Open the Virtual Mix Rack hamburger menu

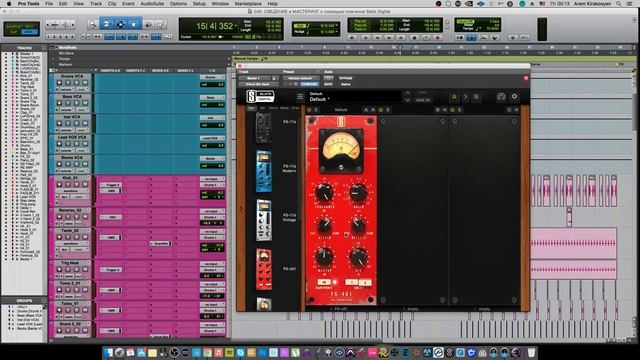click(x=300, y=97)
